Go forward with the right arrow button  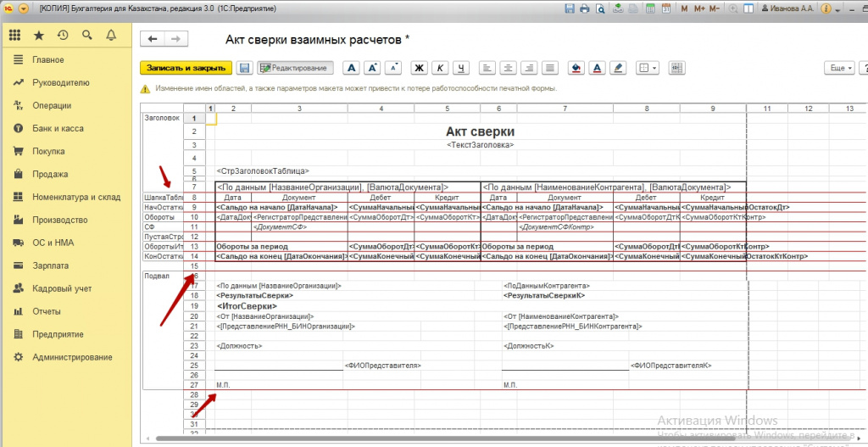176,39
